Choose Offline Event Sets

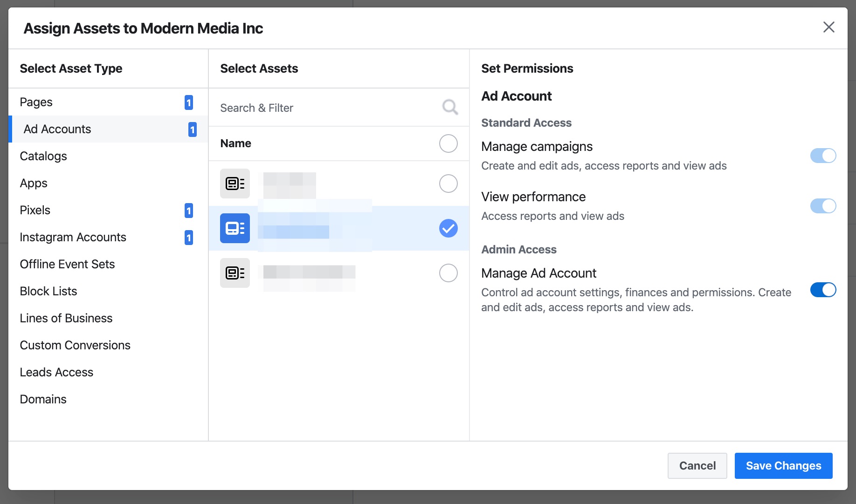click(108, 264)
